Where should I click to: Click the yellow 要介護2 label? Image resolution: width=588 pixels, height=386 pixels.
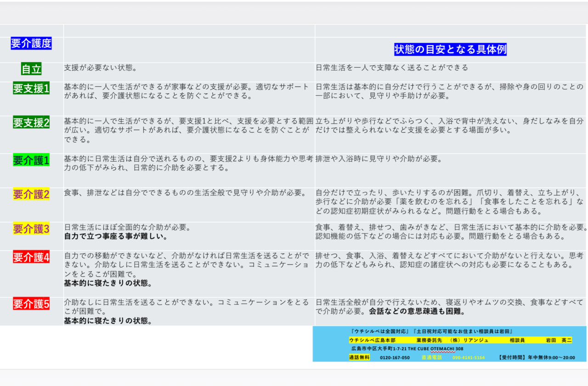tap(31, 195)
